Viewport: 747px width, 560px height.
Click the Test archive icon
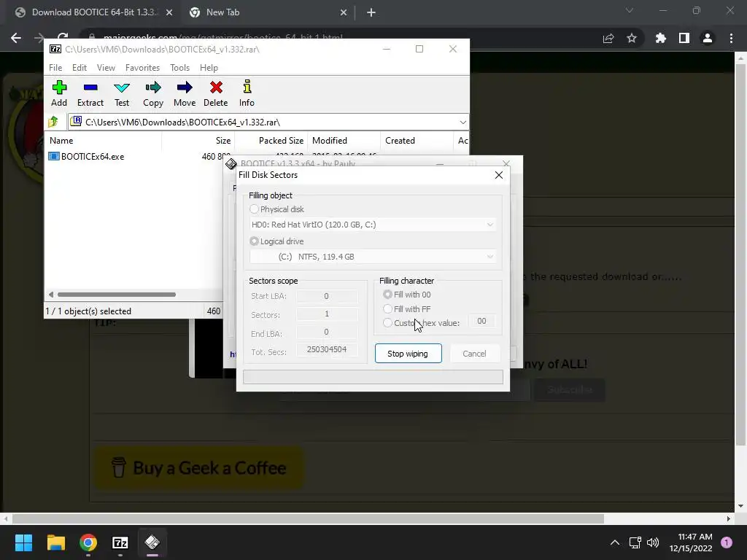(x=122, y=87)
